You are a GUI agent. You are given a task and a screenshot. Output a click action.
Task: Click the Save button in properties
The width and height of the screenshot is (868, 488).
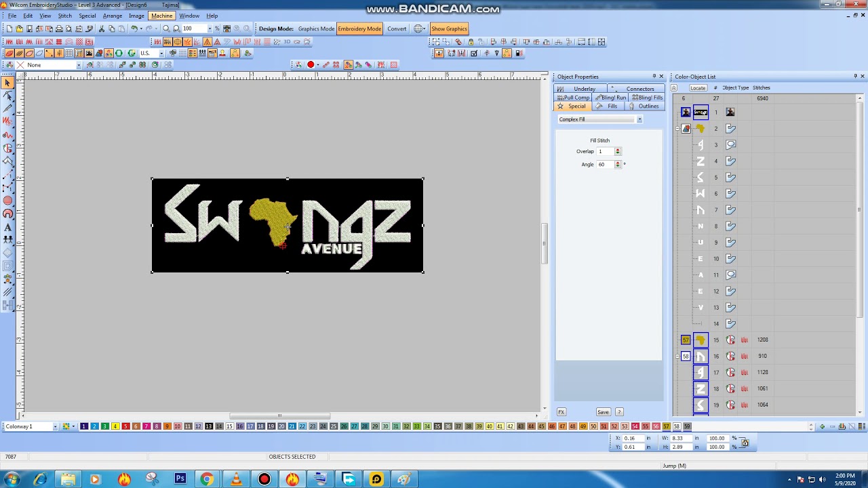603,412
